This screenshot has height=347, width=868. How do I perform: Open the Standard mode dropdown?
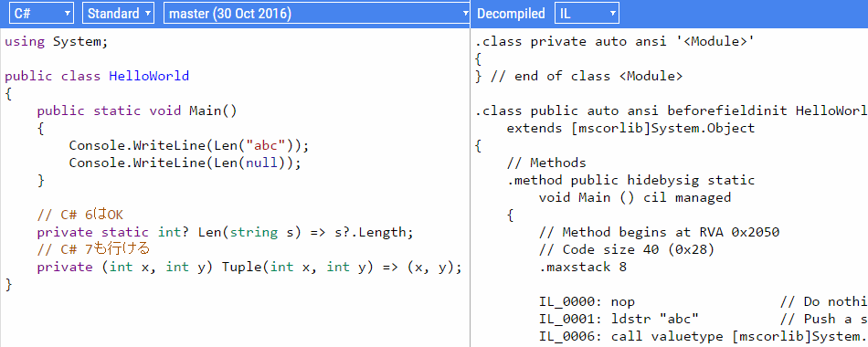pos(118,14)
